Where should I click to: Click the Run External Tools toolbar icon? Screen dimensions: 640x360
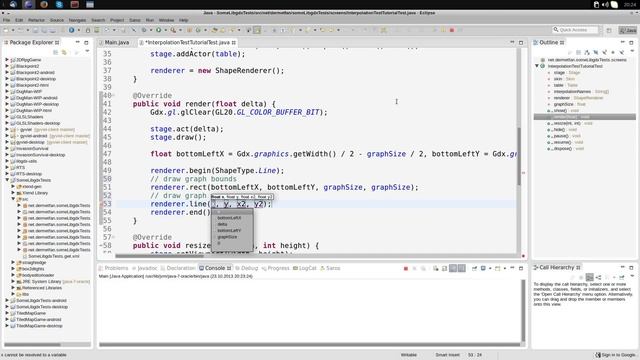173,30
